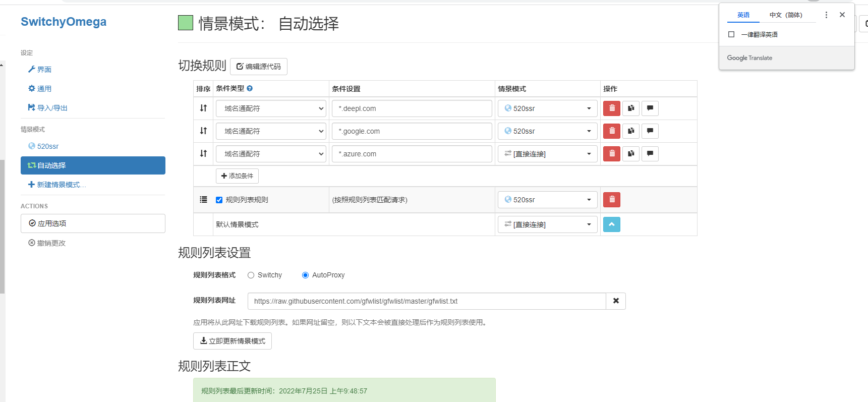Click the SwitchyOmega logo title
The image size is (868, 402).
[x=64, y=22]
